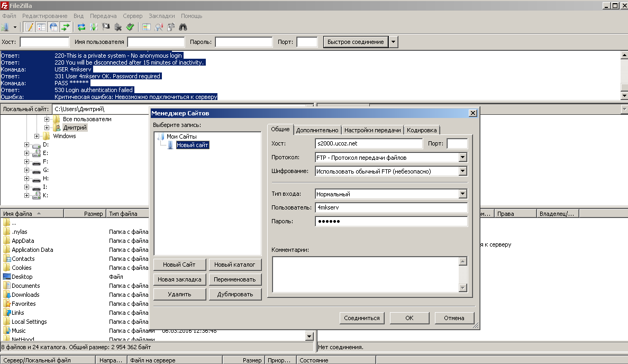Click the Synchronized browsing toolbar icon
The image size is (628, 364).
coord(171,27)
